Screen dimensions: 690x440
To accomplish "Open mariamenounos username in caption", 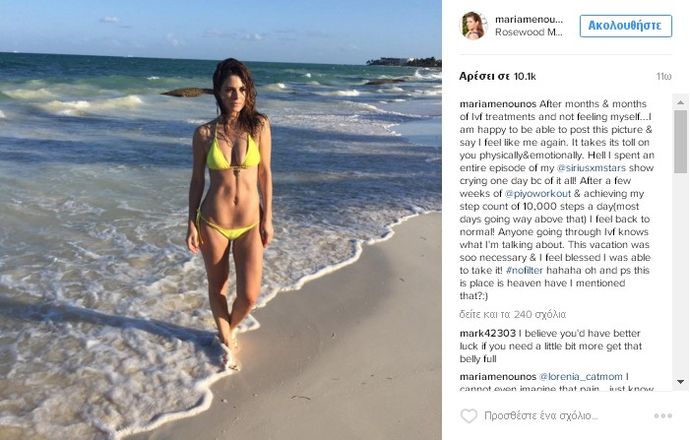I will click(498, 104).
